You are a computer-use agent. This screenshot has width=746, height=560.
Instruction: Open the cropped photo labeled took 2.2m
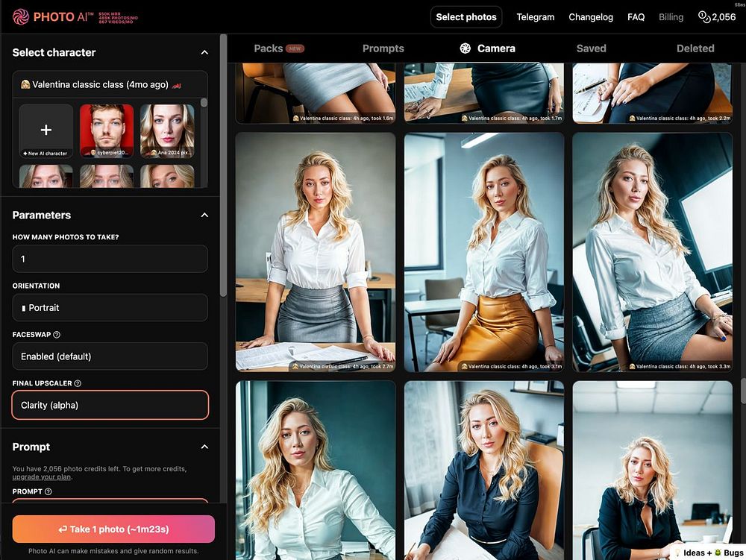pos(652,92)
